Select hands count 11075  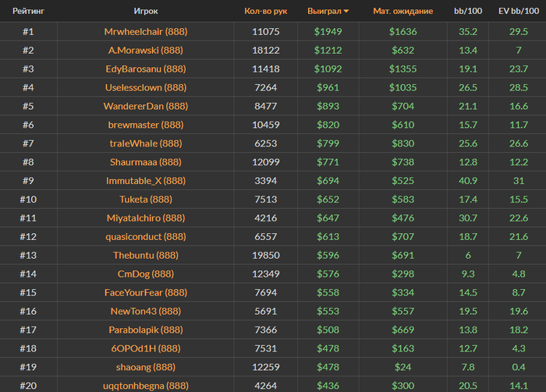pos(266,32)
